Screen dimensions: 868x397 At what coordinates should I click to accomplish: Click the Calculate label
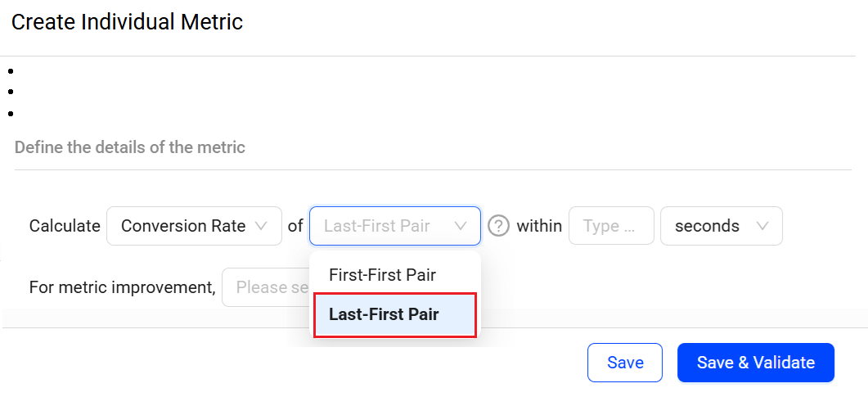[x=65, y=227]
